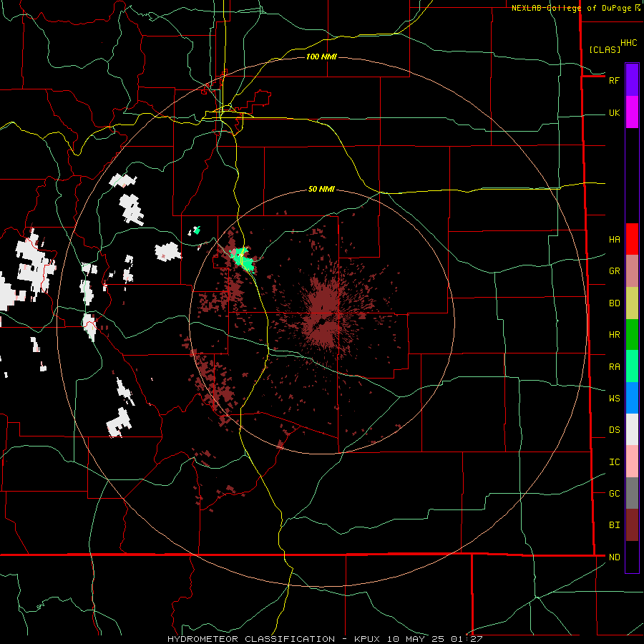Click the dark red BI color swatch
The image size is (644, 644).
pyautogui.click(x=632, y=525)
